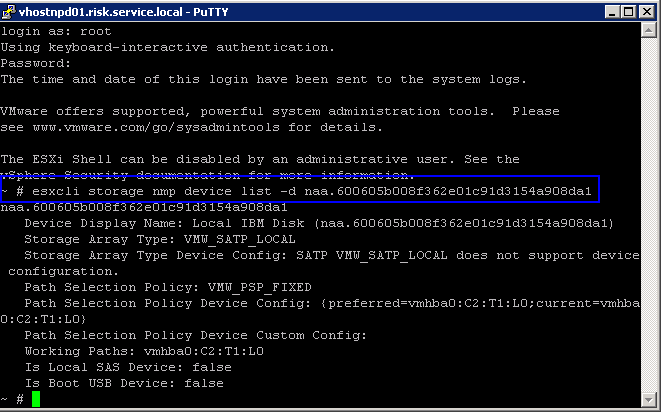661x412 pixels.
Task: Maximize the PuTTY terminal window
Action: pos(629,12)
